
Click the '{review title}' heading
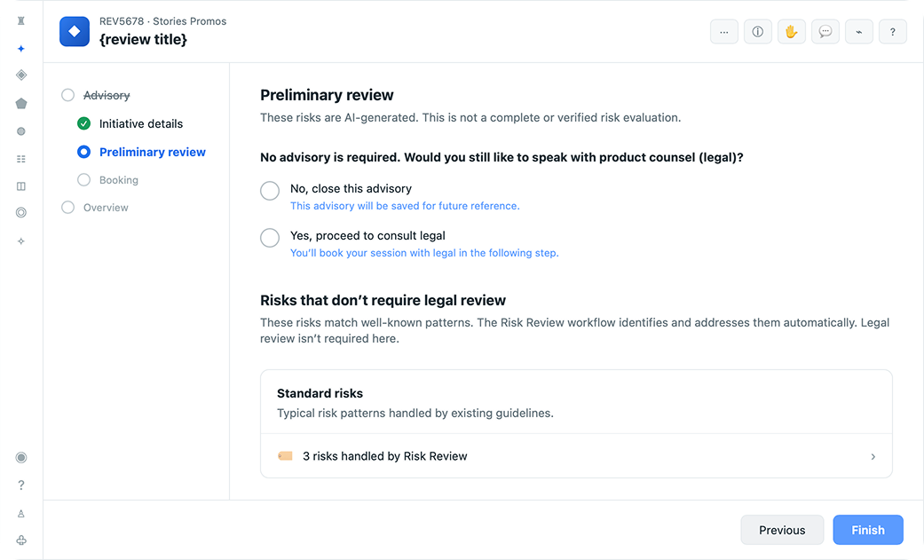143,40
